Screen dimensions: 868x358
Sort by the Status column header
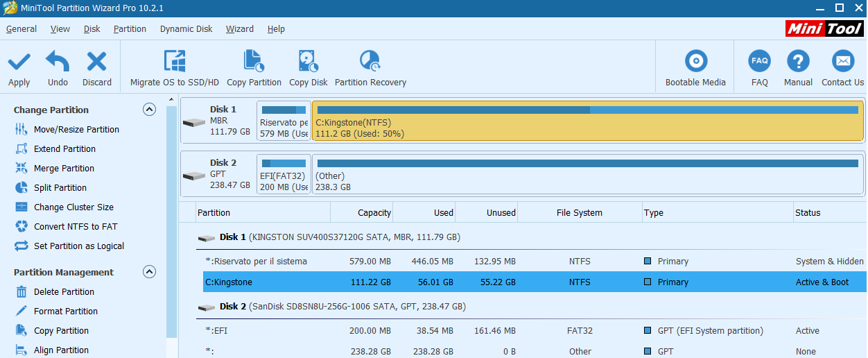click(x=830, y=213)
